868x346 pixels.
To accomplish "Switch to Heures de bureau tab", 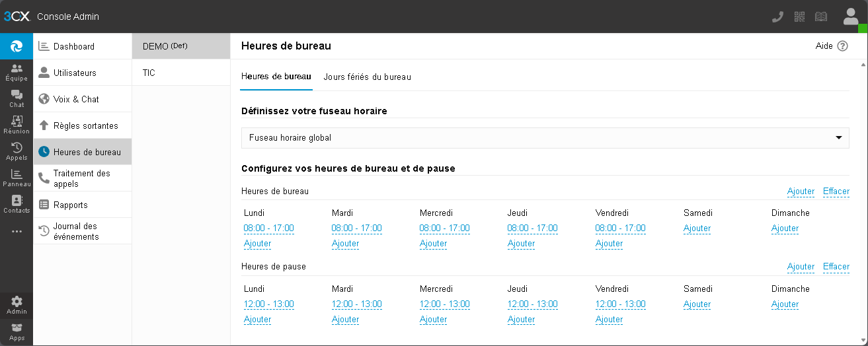I will (x=276, y=77).
